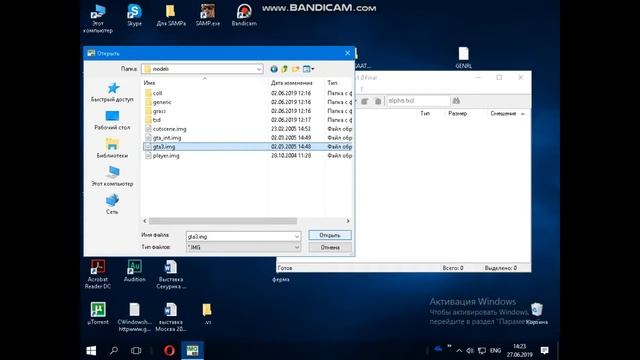Sort by the Смещение column in the background window

[503, 113]
